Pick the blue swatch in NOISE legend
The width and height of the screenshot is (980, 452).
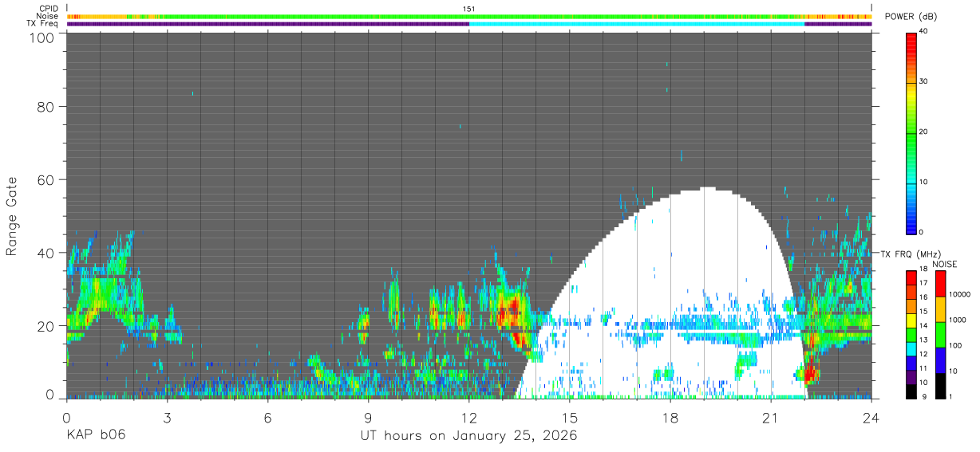click(940, 360)
